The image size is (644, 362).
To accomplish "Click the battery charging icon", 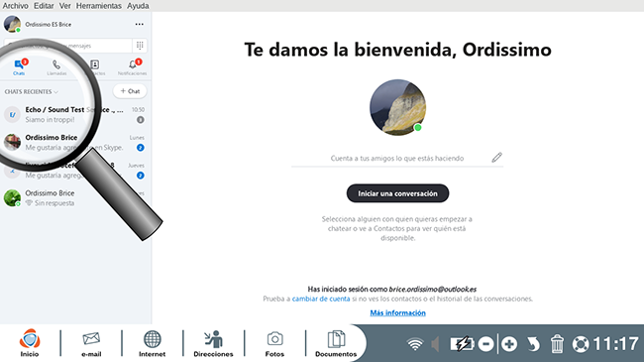I will [462, 344].
